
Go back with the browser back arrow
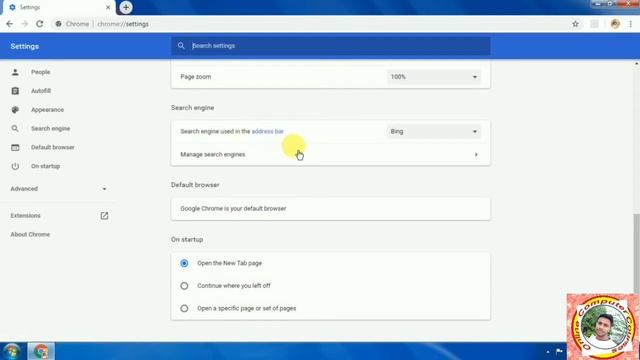point(9,24)
